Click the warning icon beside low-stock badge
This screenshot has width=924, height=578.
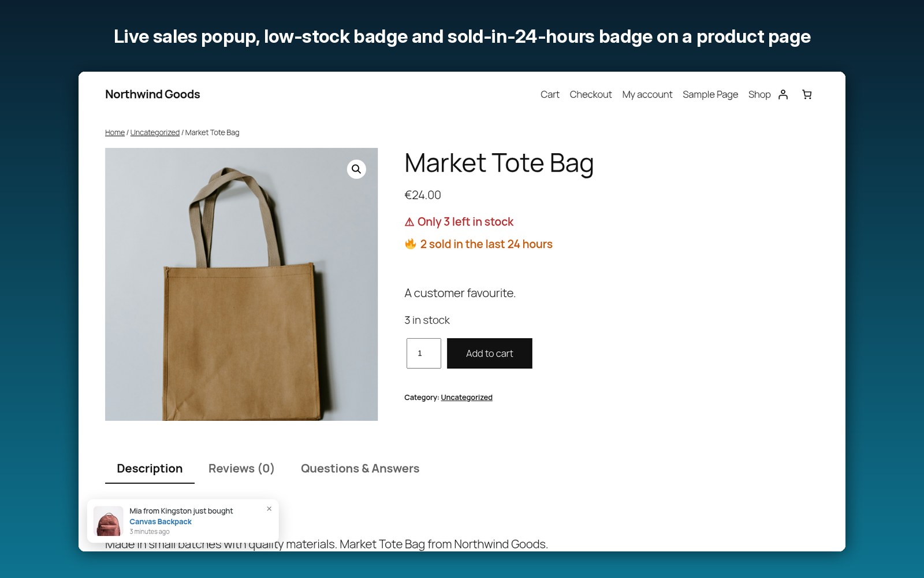(409, 222)
